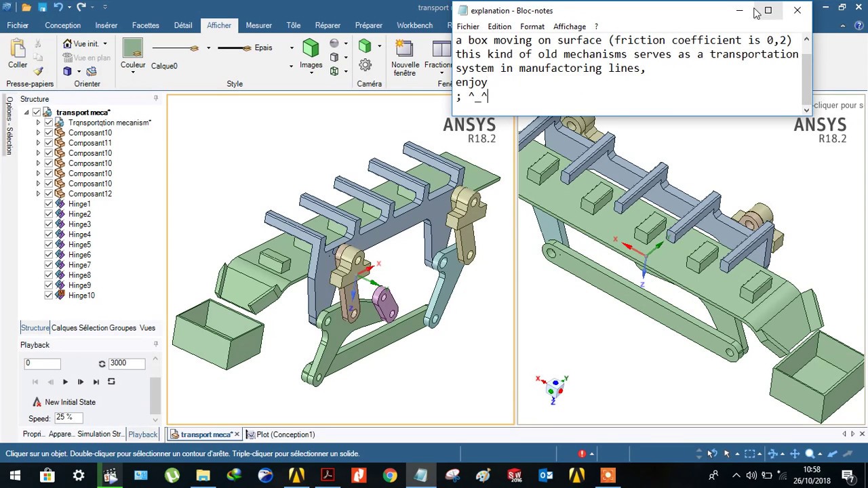Click the New Initial State label
Screen dimensions: 868x488
70,402
